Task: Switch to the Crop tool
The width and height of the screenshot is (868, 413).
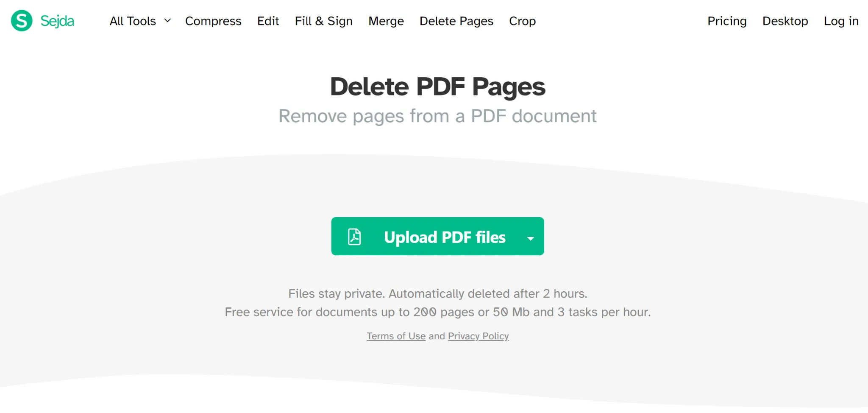Action: tap(522, 21)
